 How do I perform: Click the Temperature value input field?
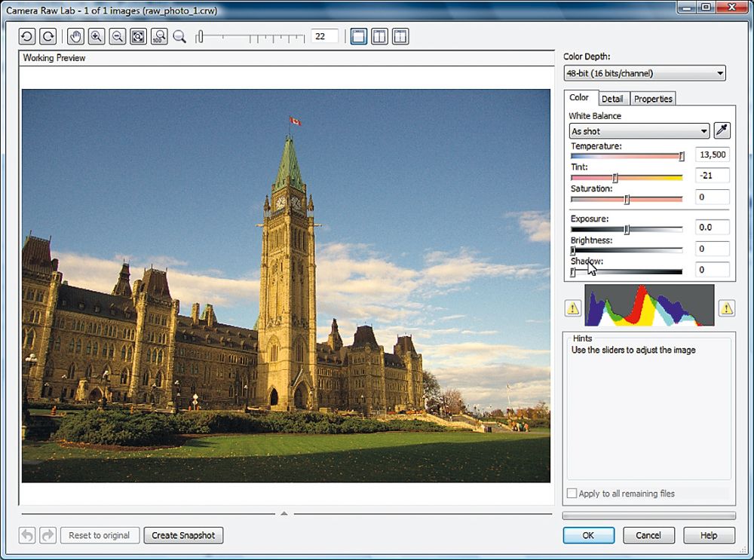[712, 155]
